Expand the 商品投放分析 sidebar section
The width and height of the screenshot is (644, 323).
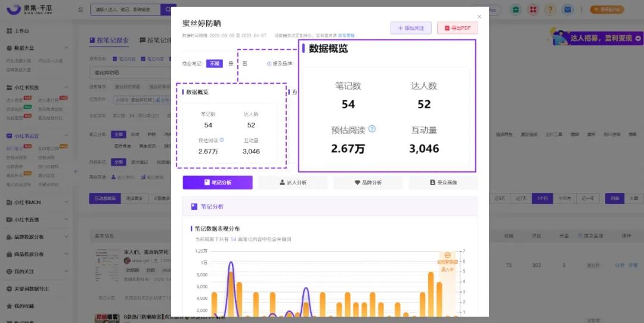coord(66,254)
